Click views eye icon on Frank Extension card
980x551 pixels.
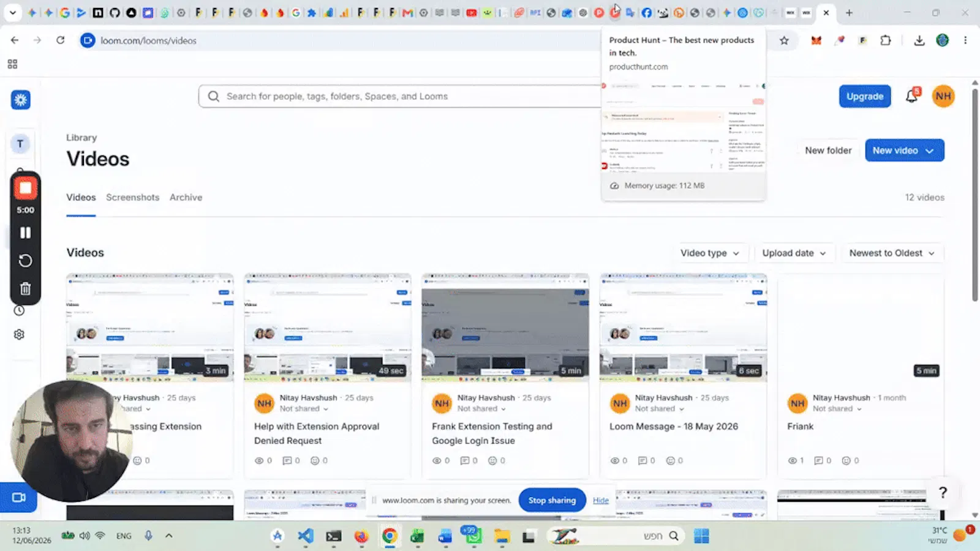pyautogui.click(x=437, y=460)
